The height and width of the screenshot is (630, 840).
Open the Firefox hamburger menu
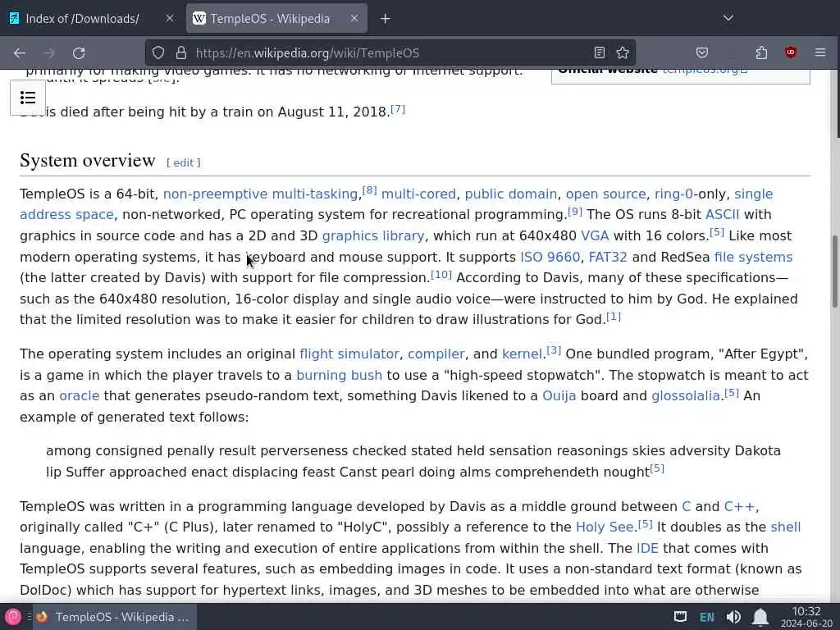[x=820, y=52]
